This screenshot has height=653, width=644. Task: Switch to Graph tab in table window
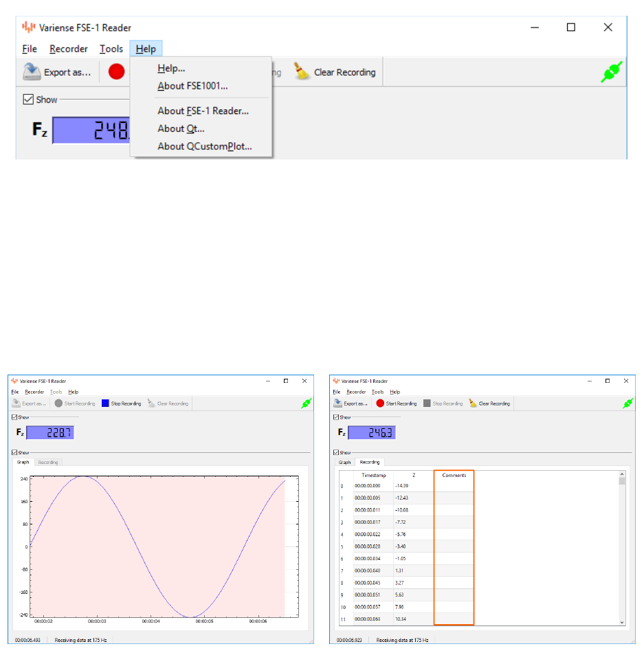(x=345, y=463)
